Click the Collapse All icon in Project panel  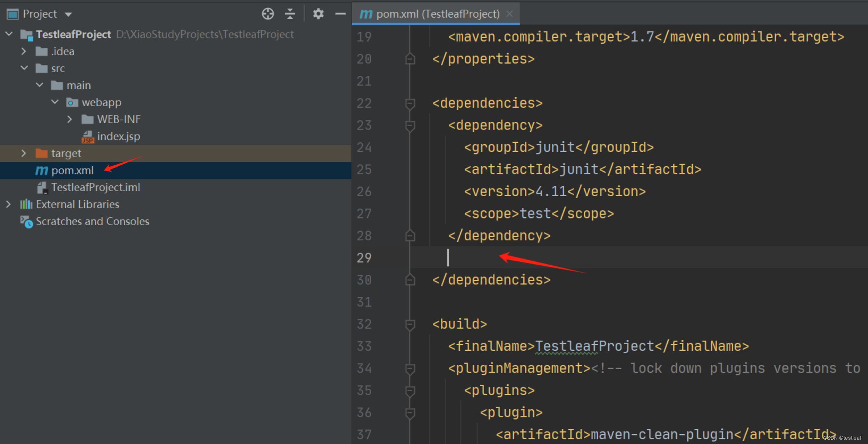pos(290,14)
